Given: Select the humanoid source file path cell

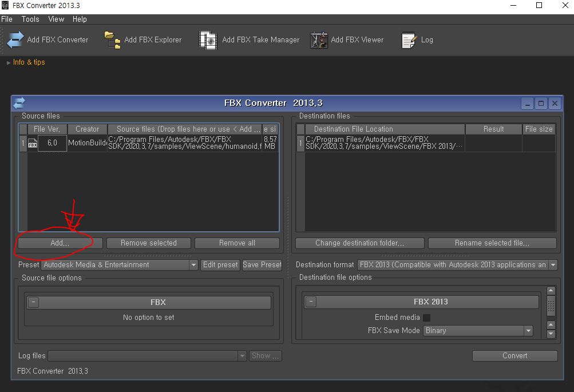Looking at the screenshot, I should click(185, 143).
